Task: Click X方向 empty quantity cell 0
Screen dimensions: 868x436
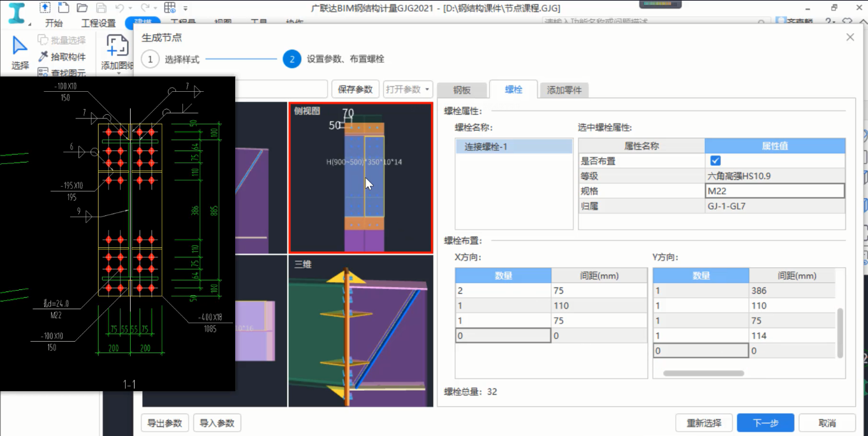Action: point(503,335)
